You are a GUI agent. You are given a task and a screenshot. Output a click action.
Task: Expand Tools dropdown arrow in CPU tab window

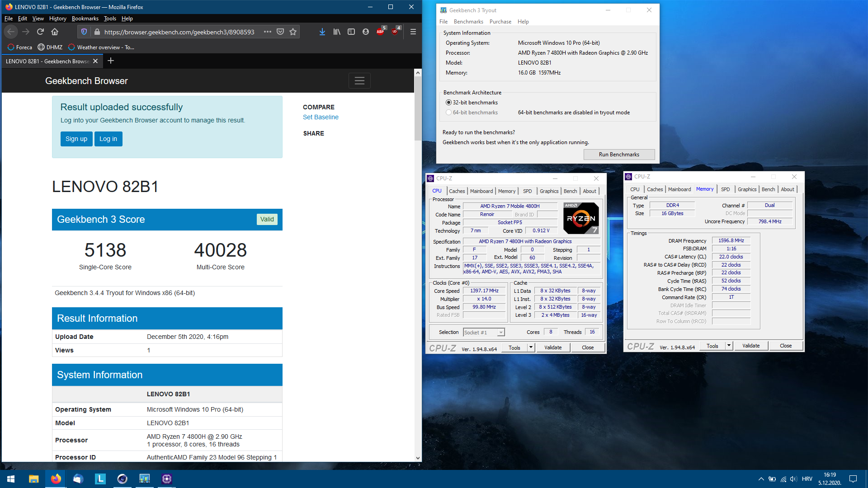point(531,347)
